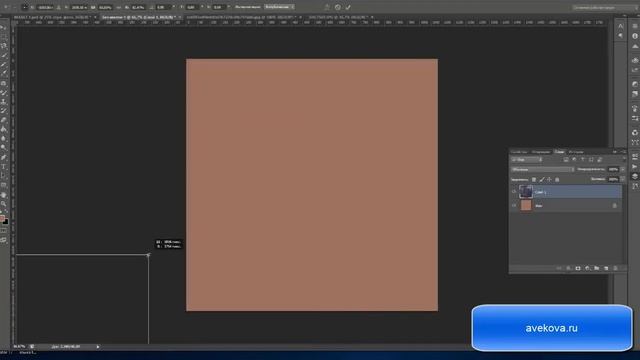The width and height of the screenshot is (640, 360).
Task: Select the Zoom tool
Action: coord(4,204)
